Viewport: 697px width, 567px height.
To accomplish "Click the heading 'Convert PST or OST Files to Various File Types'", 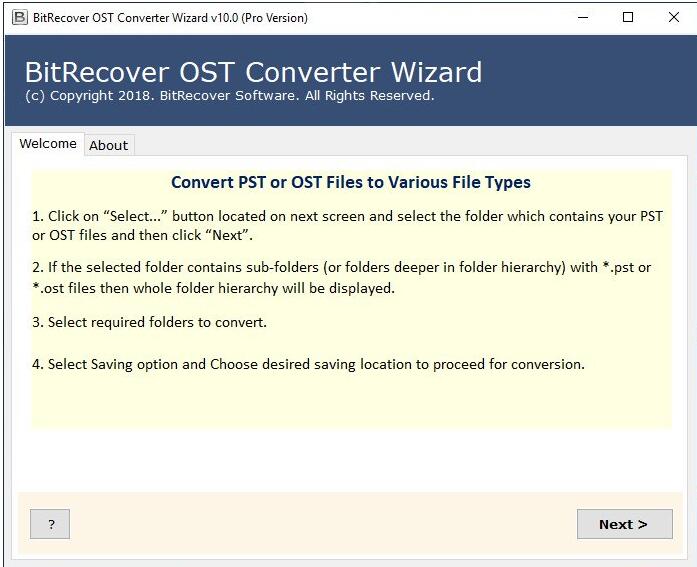I will pyautogui.click(x=351, y=182).
